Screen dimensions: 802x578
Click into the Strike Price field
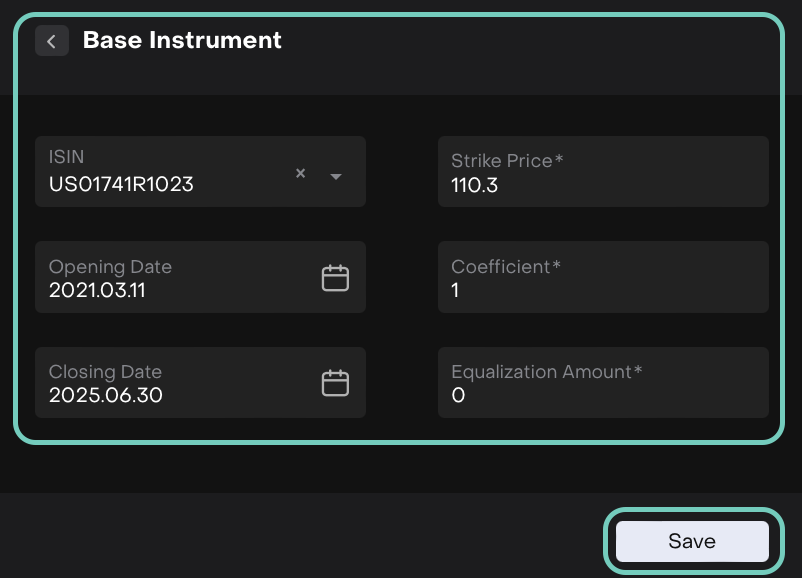(x=603, y=172)
